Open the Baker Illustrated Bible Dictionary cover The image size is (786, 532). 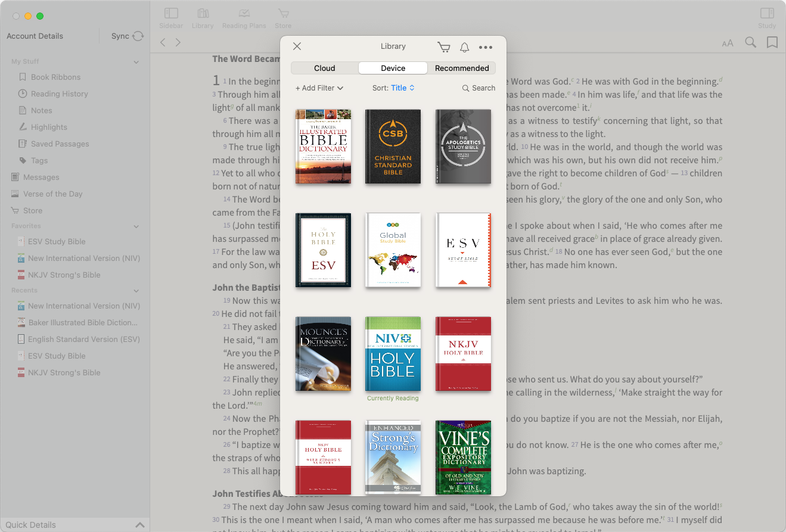click(323, 146)
